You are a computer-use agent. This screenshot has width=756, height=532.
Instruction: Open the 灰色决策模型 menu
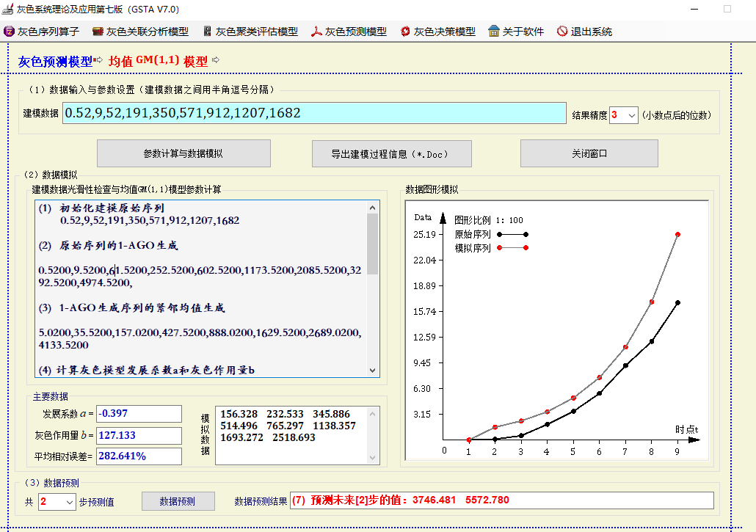click(437, 32)
